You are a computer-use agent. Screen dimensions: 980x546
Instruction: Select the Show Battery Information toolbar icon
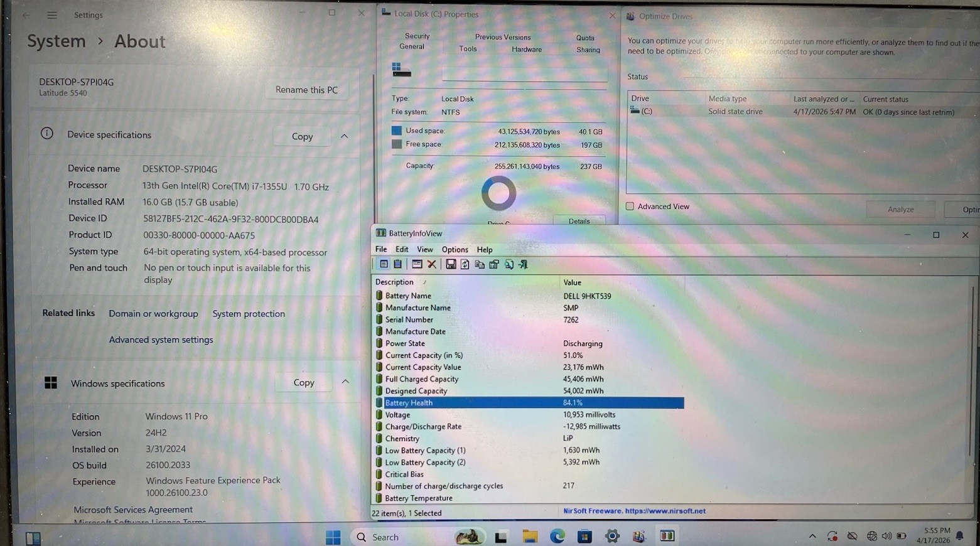384,264
